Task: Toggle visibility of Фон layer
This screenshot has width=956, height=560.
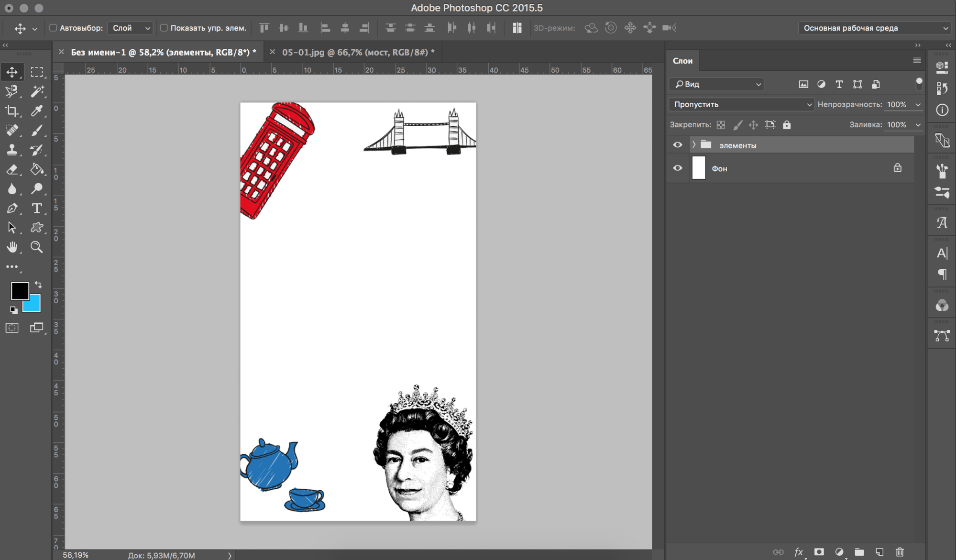Action: pos(677,168)
